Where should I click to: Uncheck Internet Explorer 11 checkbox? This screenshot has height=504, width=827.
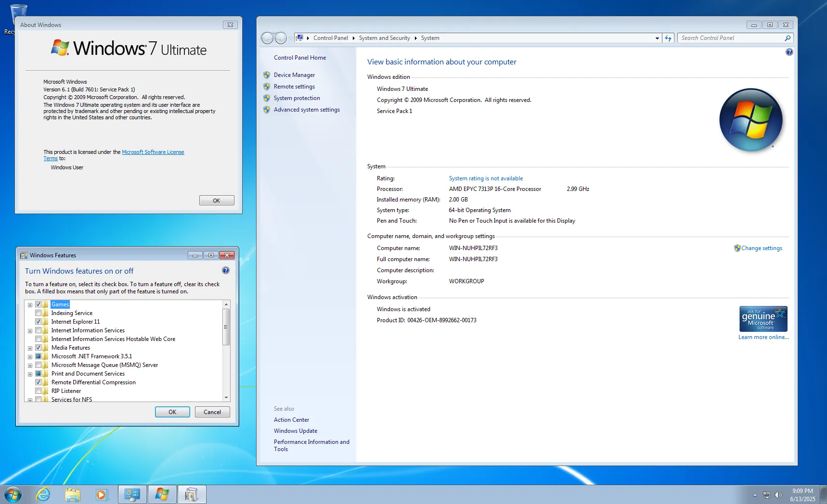click(x=38, y=322)
